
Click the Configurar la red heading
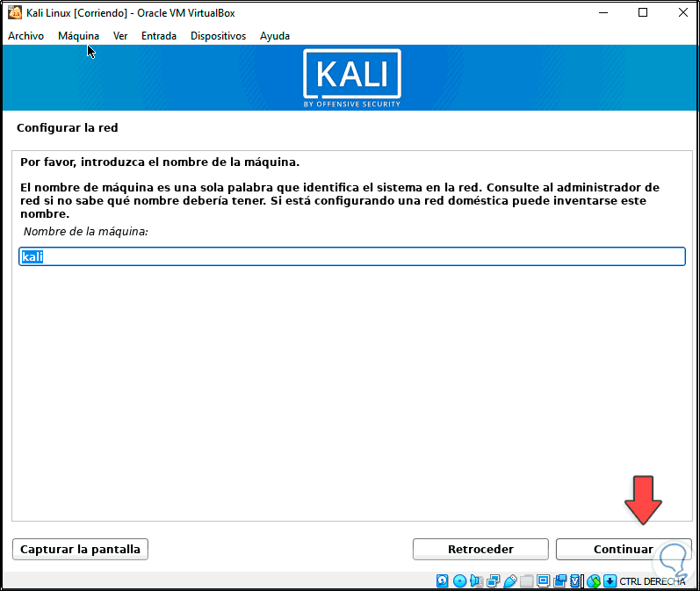coord(68,127)
